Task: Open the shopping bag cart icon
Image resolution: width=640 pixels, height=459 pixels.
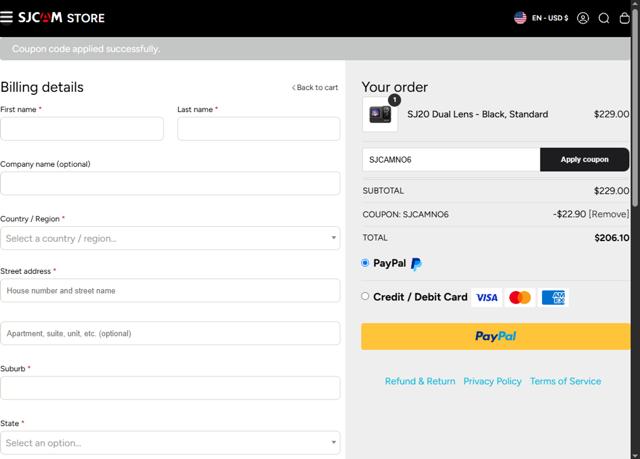Action: (624, 18)
